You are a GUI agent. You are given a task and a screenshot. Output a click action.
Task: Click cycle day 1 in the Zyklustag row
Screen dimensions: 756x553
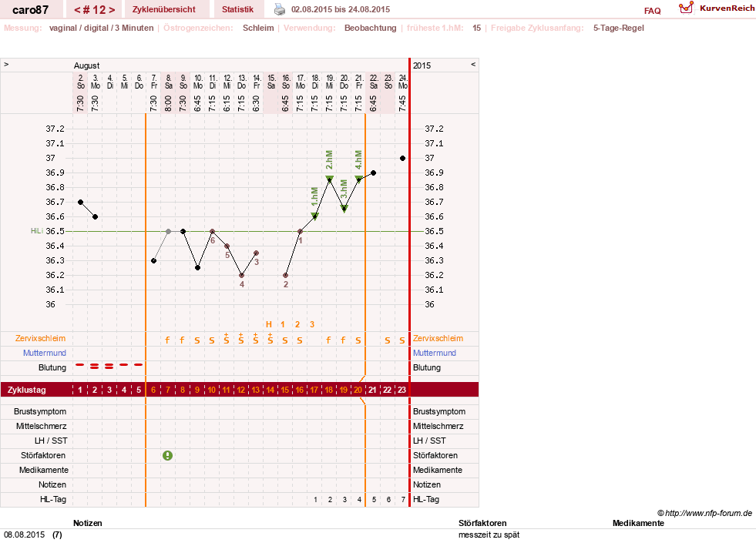[80, 390]
